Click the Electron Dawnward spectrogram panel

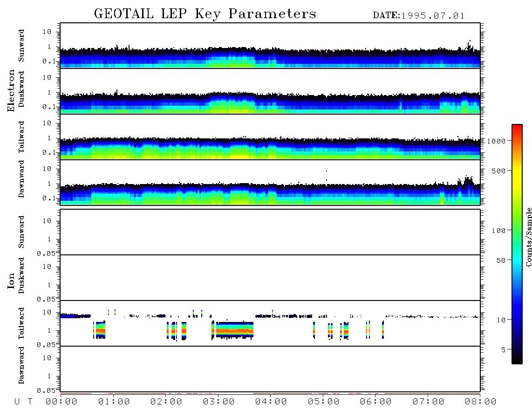tap(270, 183)
